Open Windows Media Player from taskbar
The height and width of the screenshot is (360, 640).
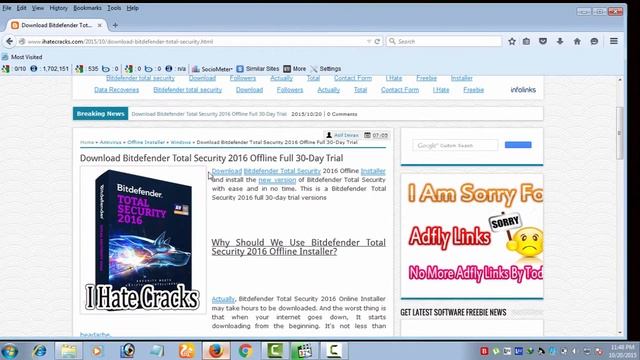click(x=98, y=351)
